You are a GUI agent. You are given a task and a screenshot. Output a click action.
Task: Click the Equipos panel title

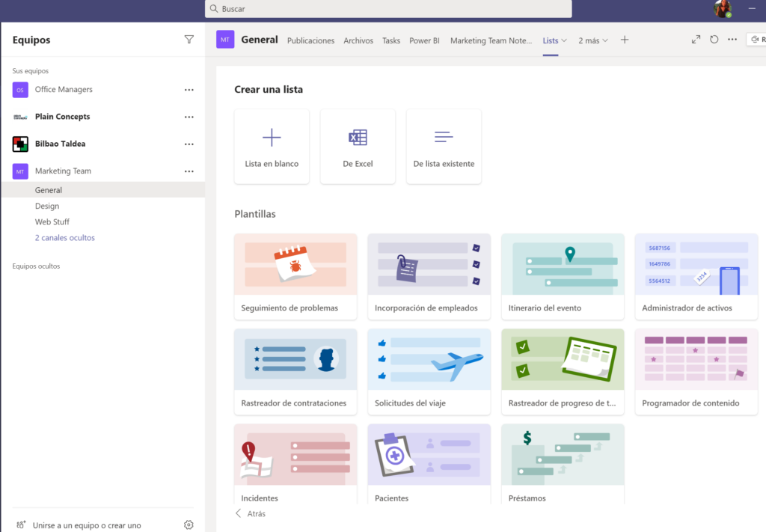point(31,40)
